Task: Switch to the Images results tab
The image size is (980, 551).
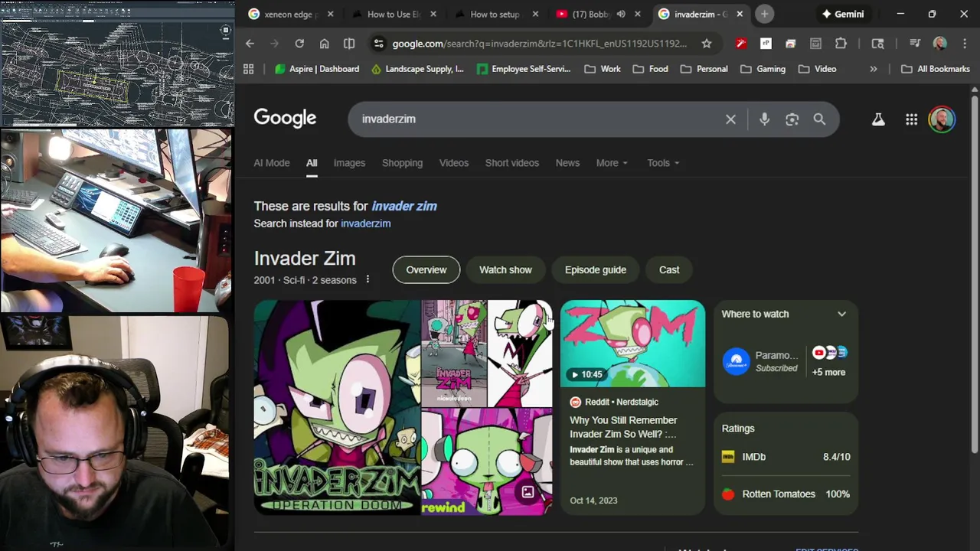Action: [349, 163]
